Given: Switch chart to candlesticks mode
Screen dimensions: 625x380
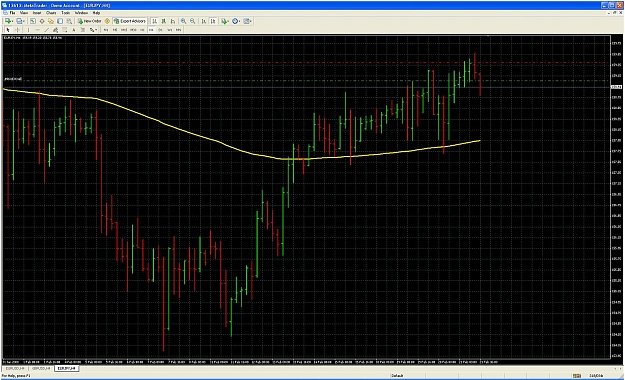Looking at the screenshot, I should click(x=164, y=21).
